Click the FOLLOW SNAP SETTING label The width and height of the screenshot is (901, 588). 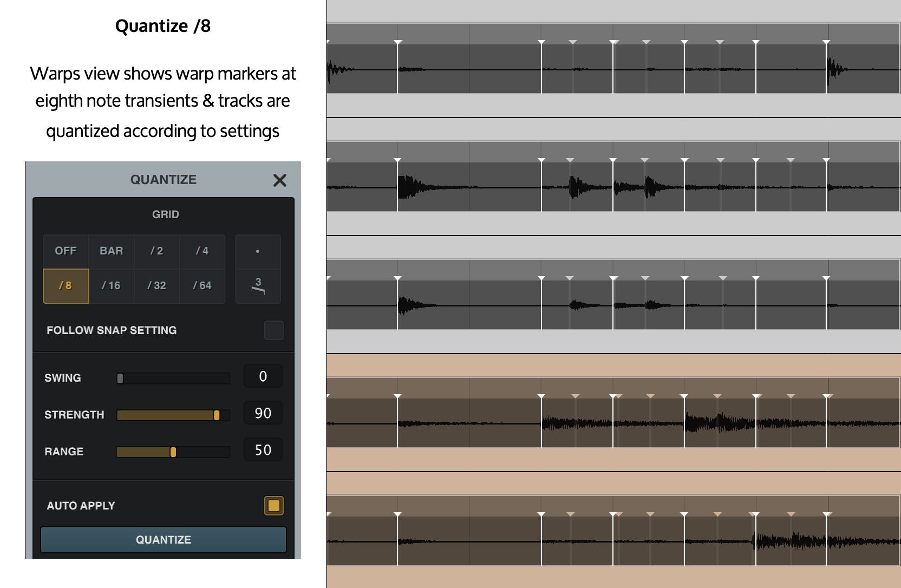(112, 330)
